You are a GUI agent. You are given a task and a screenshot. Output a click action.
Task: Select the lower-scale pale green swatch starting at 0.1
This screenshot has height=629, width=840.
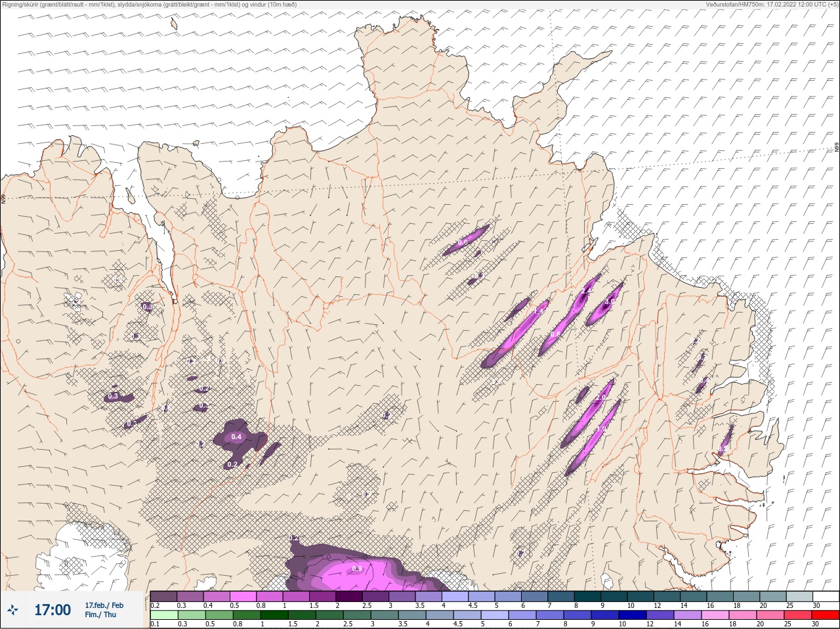click(x=163, y=615)
